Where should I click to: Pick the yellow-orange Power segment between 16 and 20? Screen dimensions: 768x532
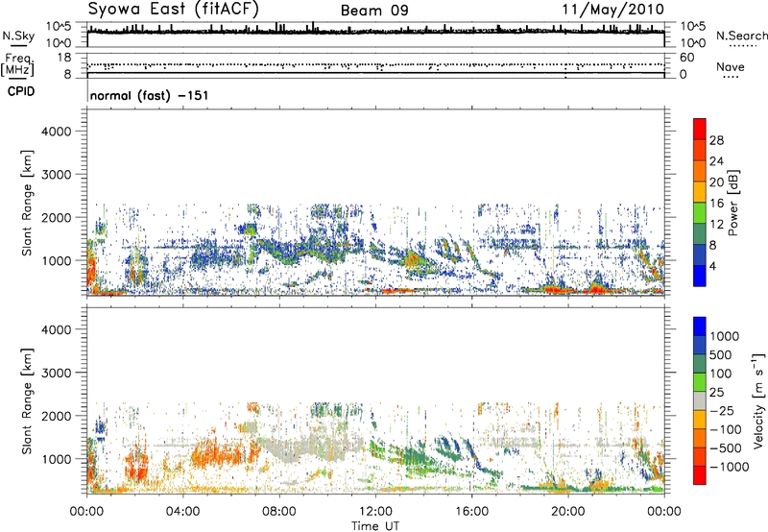tap(700, 192)
